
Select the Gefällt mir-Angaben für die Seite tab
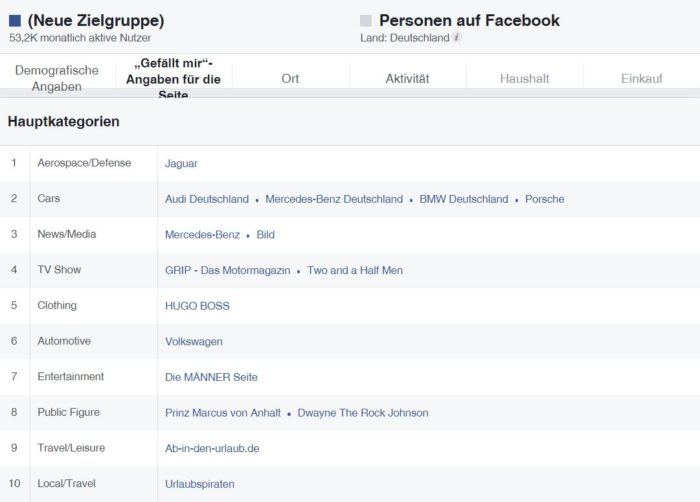coord(173,79)
